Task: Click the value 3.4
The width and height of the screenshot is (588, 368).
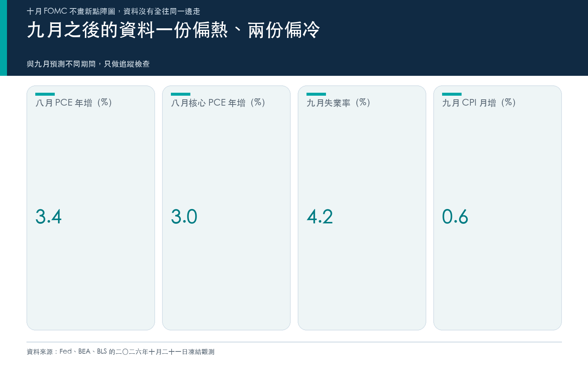Action: pos(49,216)
